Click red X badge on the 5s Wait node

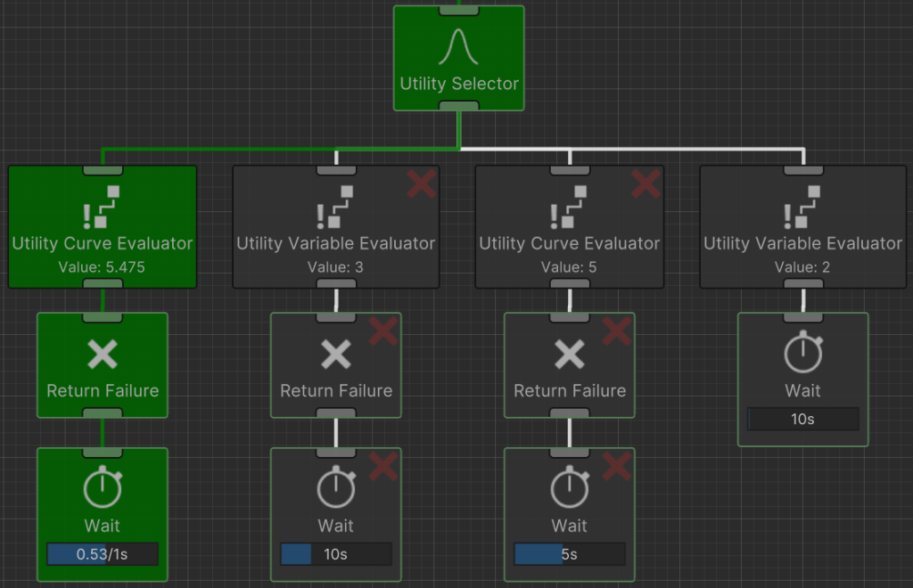[617, 466]
